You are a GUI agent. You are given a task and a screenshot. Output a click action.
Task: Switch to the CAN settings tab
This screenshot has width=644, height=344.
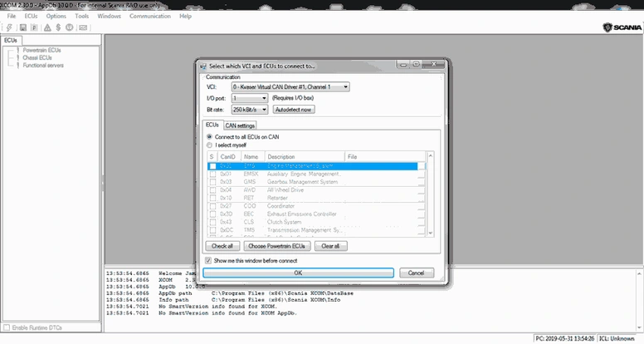coord(240,125)
